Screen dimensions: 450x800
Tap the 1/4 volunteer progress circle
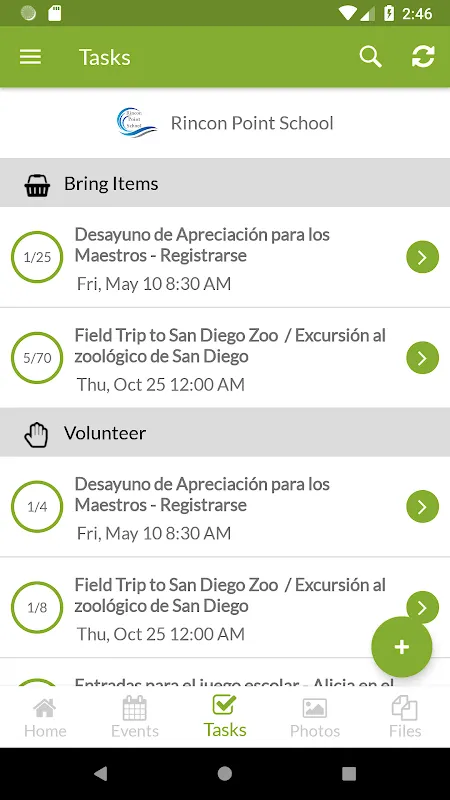pos(37,506)
